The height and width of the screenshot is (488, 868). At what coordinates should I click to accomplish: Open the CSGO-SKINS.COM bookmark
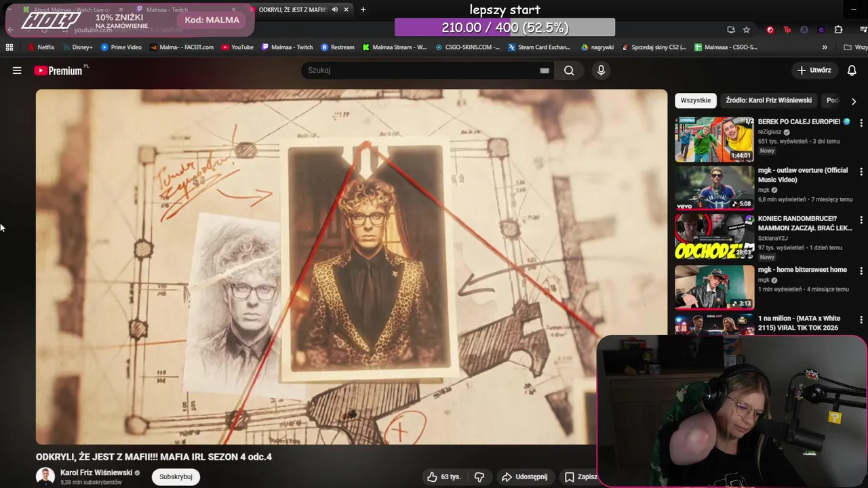coord(467,47)
